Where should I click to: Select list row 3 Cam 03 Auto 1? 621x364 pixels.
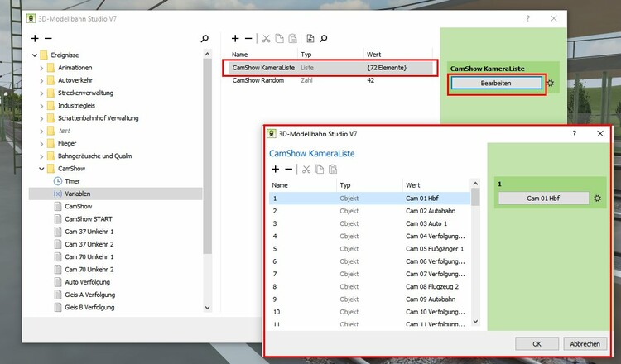[x=369, y=223]
